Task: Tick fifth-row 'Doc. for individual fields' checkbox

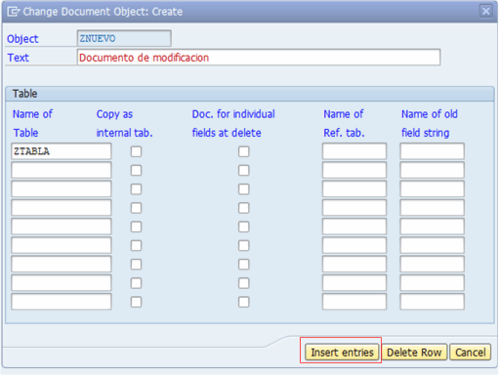Action: click(244, 227)
